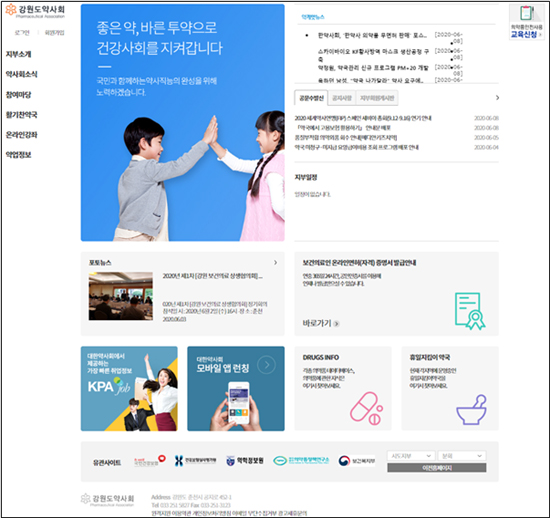Open news item about 약정원 PM+20 개발

(x=373, y=68)
